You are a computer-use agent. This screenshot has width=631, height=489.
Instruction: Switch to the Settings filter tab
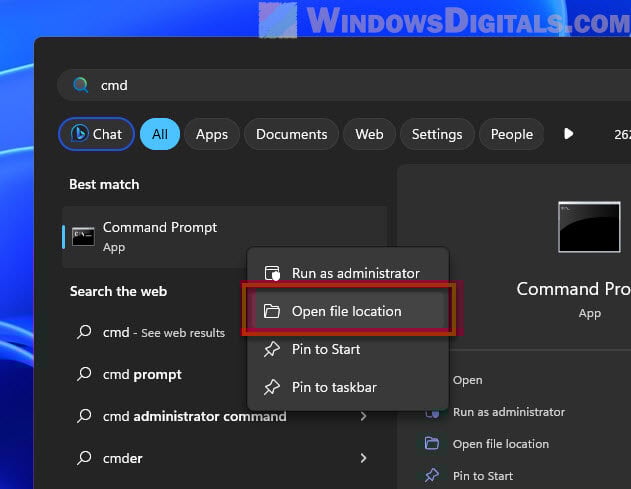point(437,134)
